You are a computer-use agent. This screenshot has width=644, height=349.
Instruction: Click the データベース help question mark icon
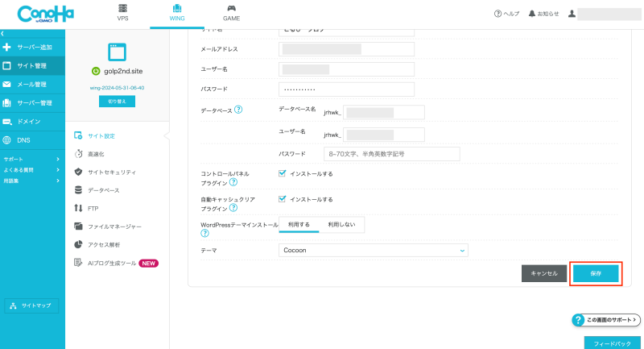238,110
